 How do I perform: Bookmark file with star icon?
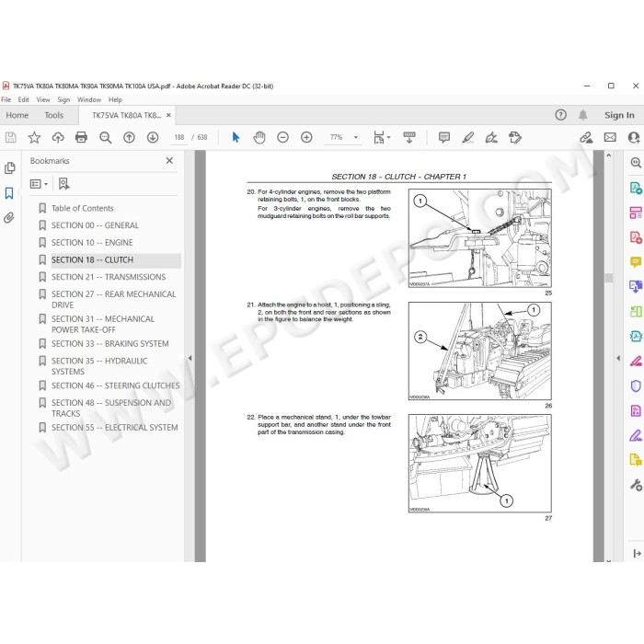point(34,137)
